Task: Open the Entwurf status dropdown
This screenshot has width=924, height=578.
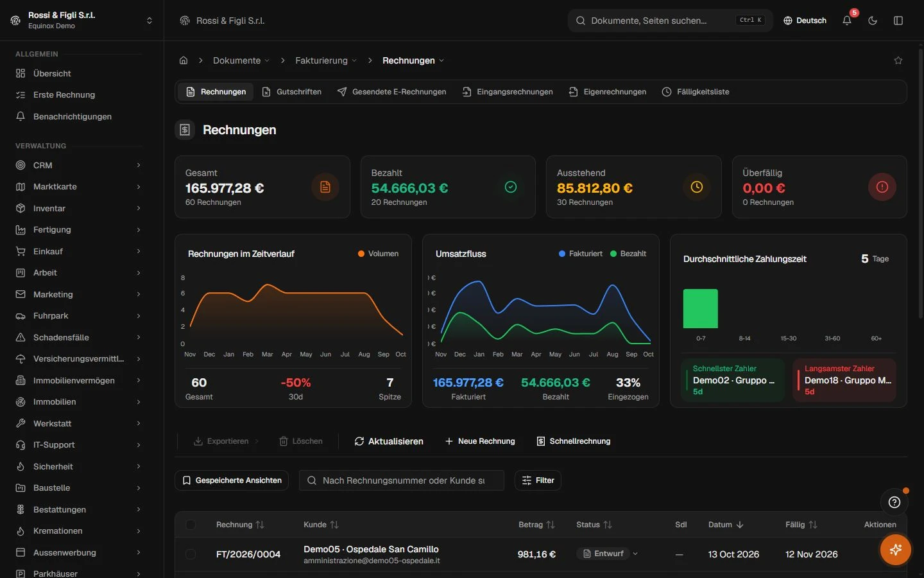Action: [x=608, y=554]
